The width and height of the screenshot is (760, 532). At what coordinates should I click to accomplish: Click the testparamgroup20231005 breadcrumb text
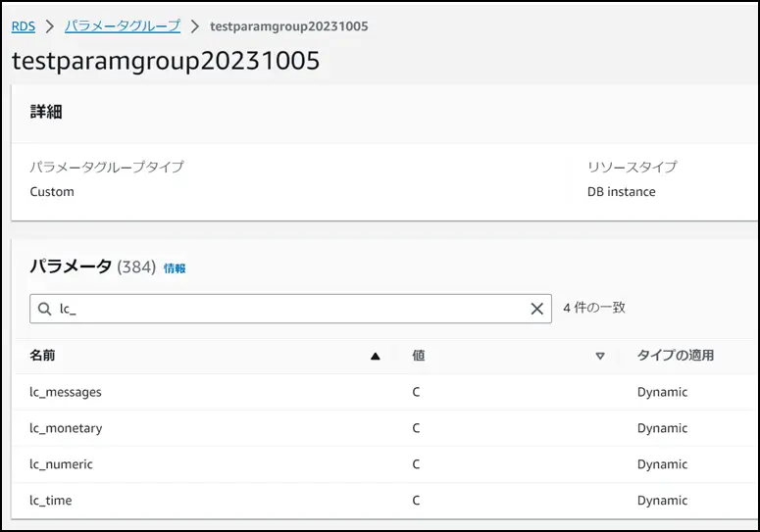click(x=289, y=26)
